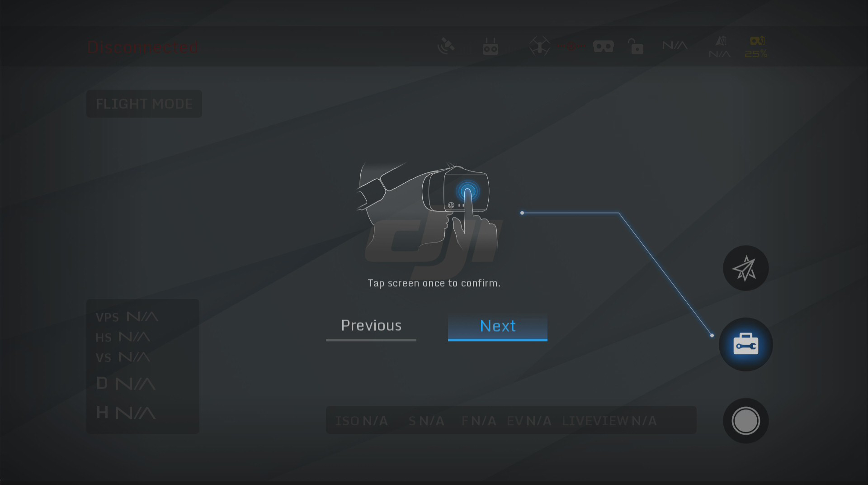Click the goggles battery 25% indicator

756,48
